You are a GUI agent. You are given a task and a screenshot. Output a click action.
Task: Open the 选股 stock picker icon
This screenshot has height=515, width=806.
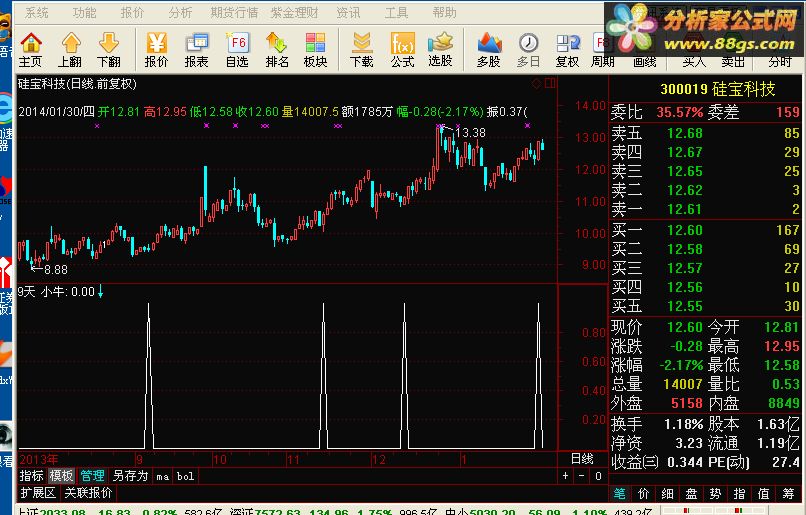441,49
